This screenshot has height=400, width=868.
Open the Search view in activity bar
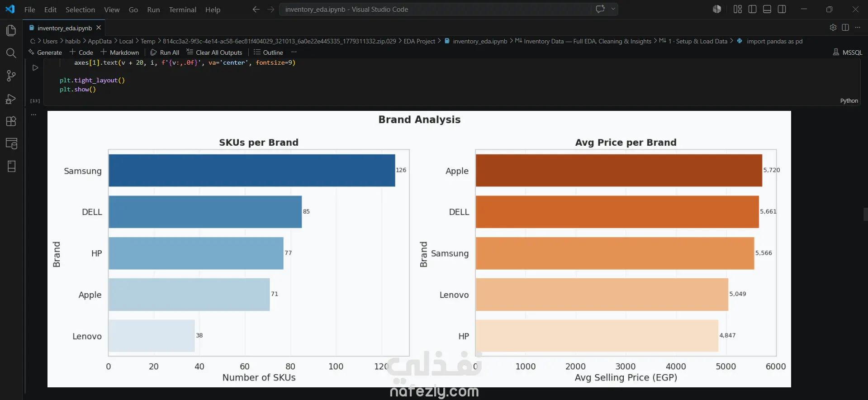(x=11, y=53)
